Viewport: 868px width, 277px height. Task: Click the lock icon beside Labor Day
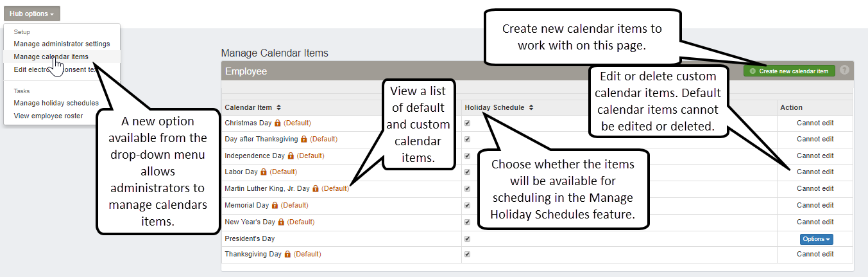click(264, 172)
